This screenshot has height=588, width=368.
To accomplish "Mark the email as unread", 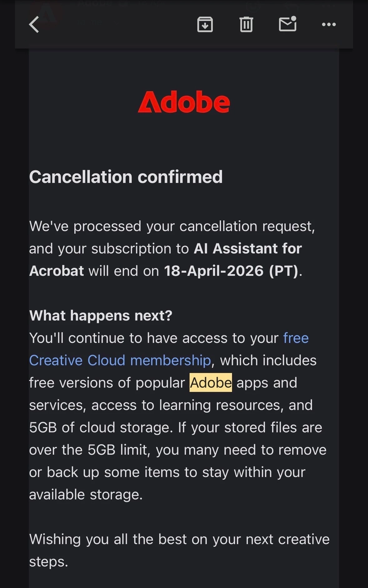I will coord(287,24).
